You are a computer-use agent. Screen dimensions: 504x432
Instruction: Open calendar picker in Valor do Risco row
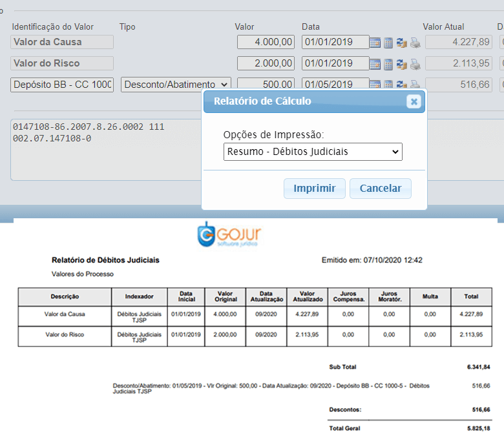375,64
